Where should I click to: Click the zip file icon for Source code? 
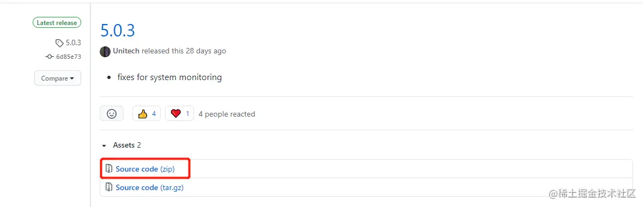109,169
